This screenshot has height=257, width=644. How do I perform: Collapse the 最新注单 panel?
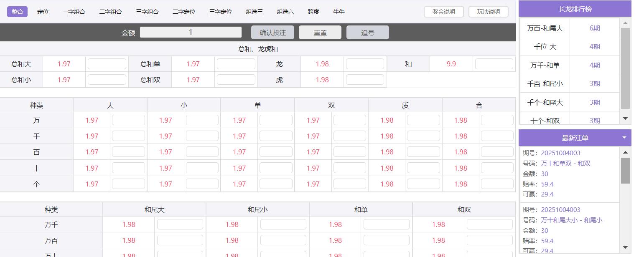pyautogui.click(x=623, y=137)
